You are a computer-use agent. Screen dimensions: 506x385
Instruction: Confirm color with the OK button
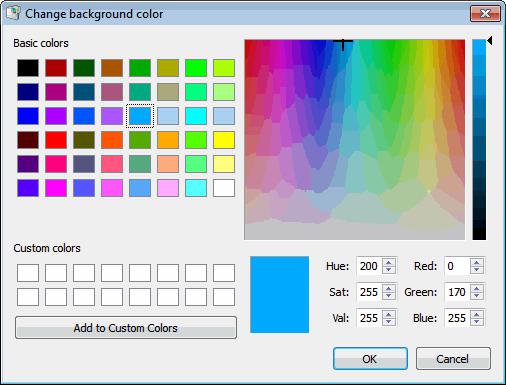click(x=370, y=359)
